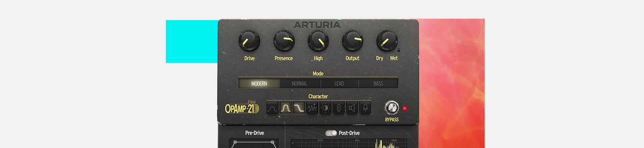The width and height of the screenshot is (644, 148).
Task: Click the Pre-Drive section label
Action: click(x=255, y=133)
